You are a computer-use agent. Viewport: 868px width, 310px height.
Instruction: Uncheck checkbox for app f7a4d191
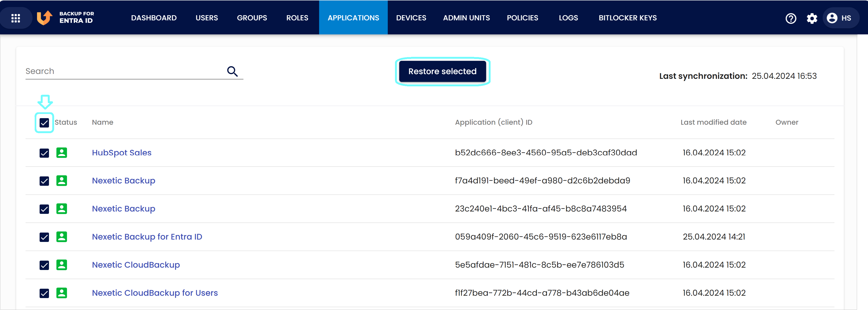(x=44, y=181)
